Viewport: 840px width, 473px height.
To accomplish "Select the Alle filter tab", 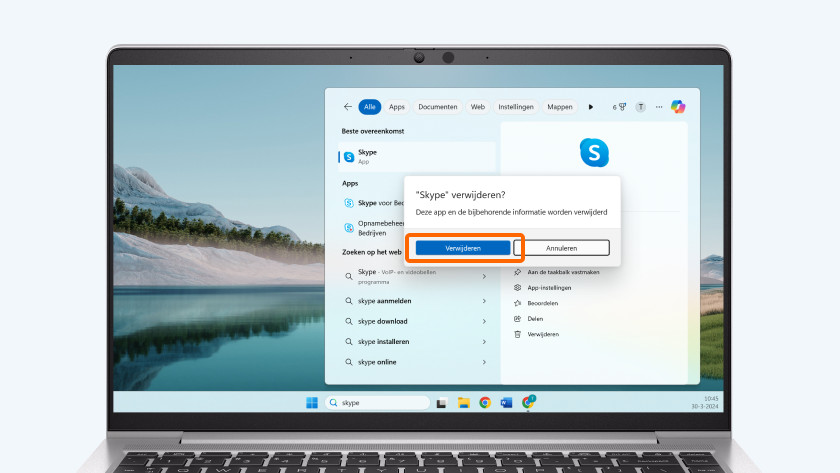I will tap(370, 106).
